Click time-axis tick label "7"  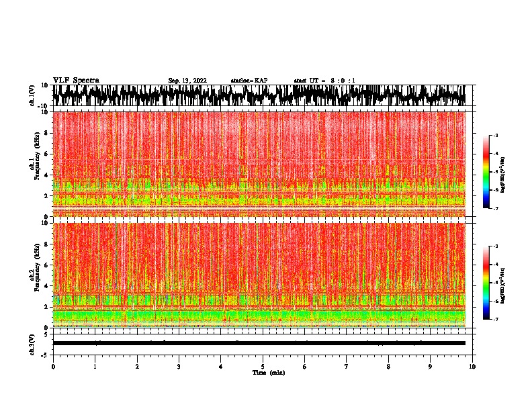pyautogui.click(x=347, y=367)
